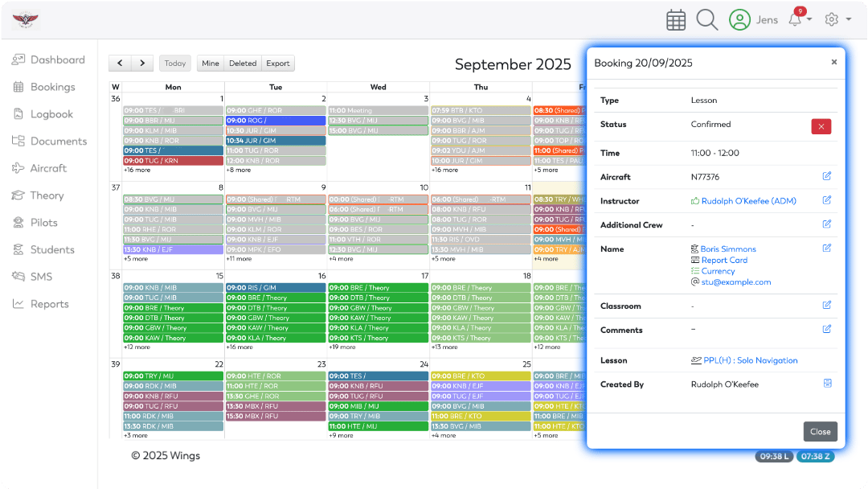This screenshot has width=868, height=489.
Task: Edit the Comments field
Action: 827,329
